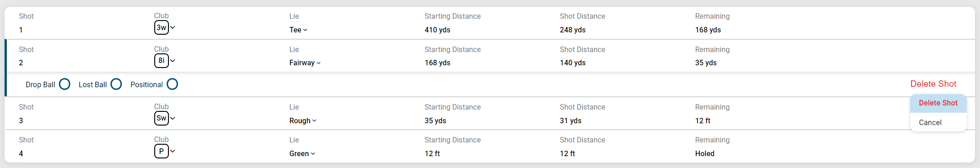
Task: Expand club chevron next to 8i
Action: pos(173,60)
